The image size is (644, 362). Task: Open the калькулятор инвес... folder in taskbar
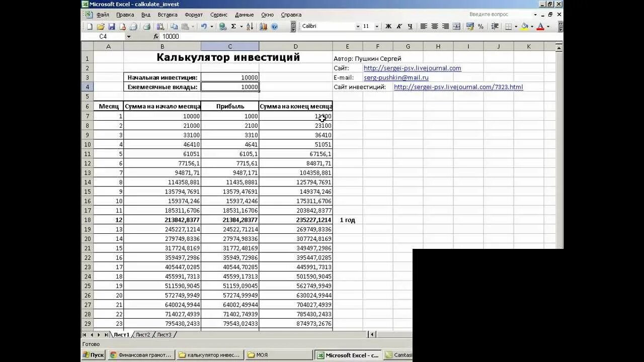click(211, 355)
